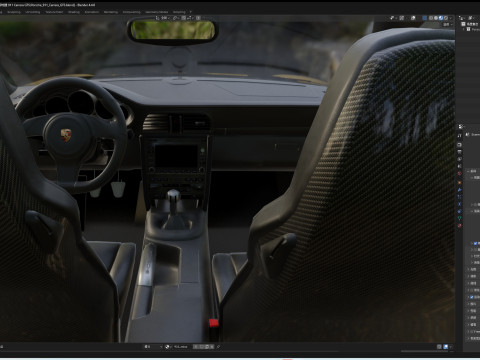Open the Object Data properties tab

click(x=460, y=218)
